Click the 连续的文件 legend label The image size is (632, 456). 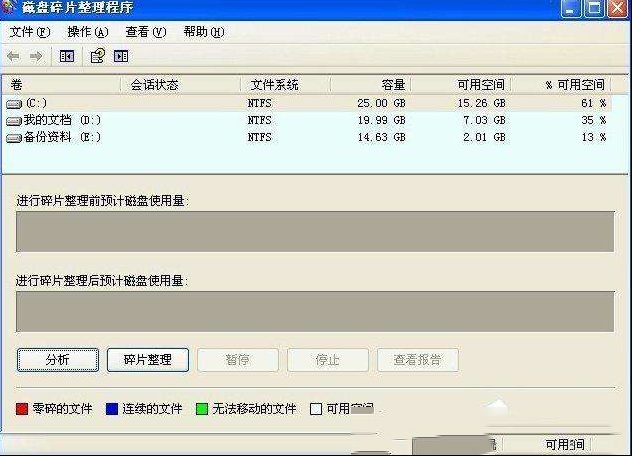point(152,409)
